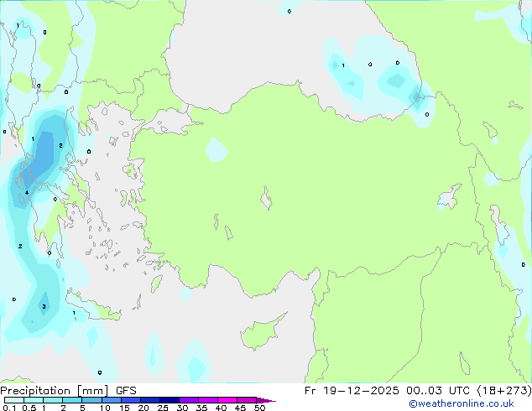Click the legend value '35'
Screen dimensions: 532x411
[201, 408]
